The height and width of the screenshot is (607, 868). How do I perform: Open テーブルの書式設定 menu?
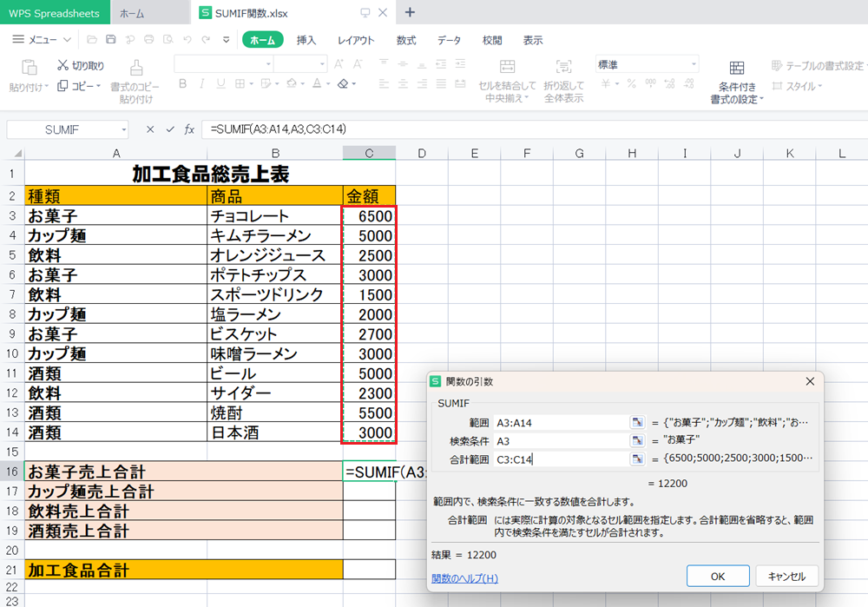[x=818, y=65]
